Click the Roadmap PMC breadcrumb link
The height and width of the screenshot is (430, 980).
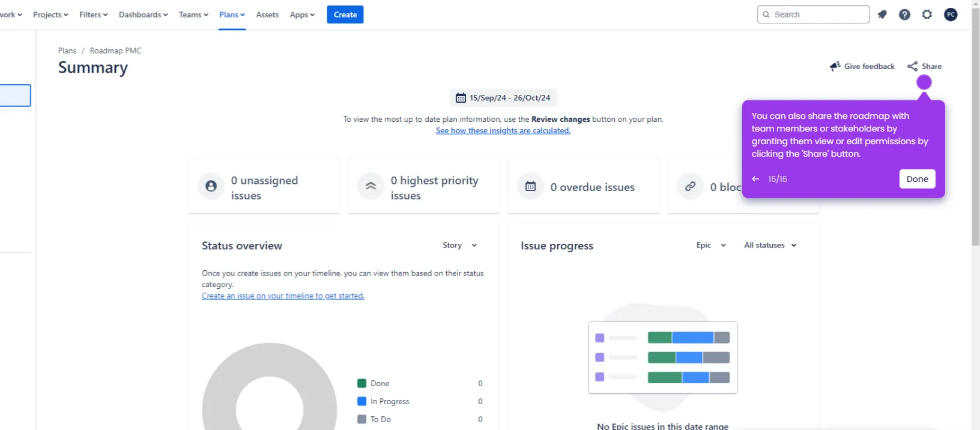[116, 50]
